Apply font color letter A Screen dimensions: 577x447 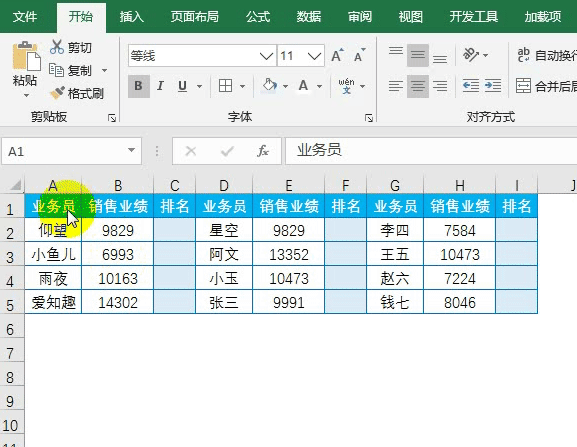point(303,86)
